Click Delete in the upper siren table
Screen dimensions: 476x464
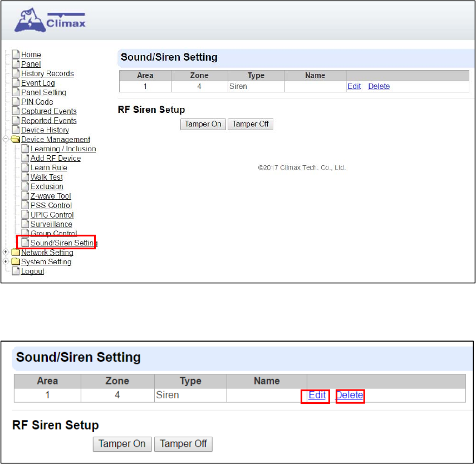click(379, 86)
